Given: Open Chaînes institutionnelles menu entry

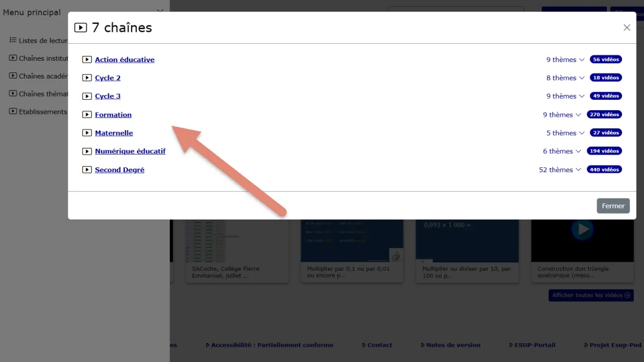Looking at the screenshot, I should pos(38,58).
